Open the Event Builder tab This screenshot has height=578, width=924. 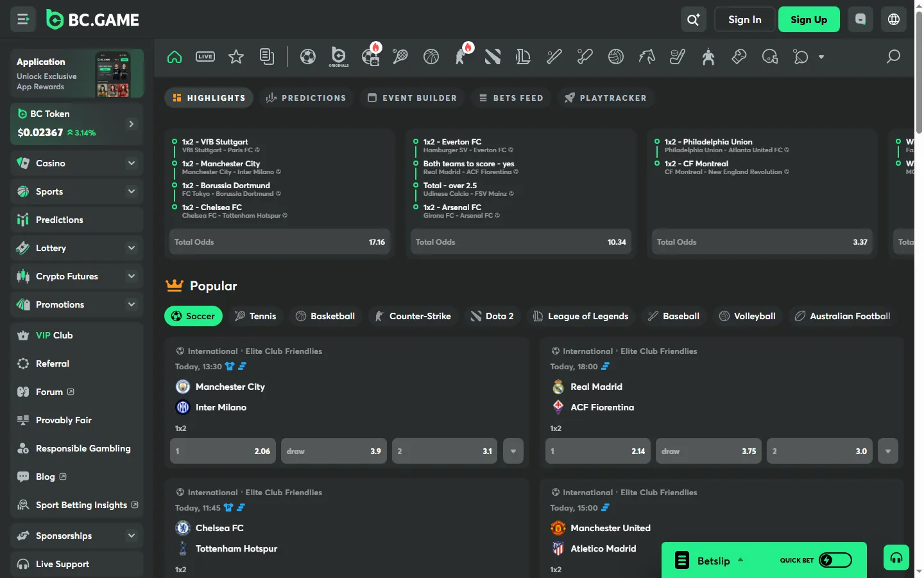tap(412, 98)
